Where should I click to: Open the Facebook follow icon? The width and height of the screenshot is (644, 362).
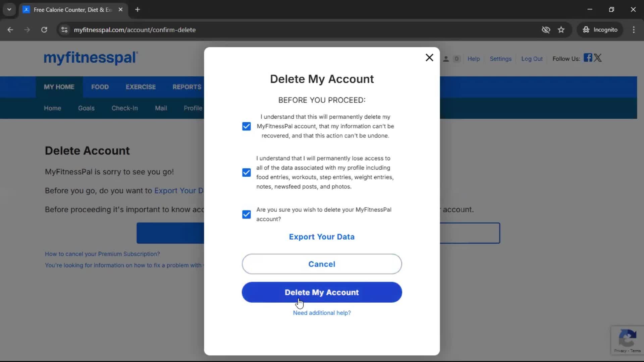point(588,58)
